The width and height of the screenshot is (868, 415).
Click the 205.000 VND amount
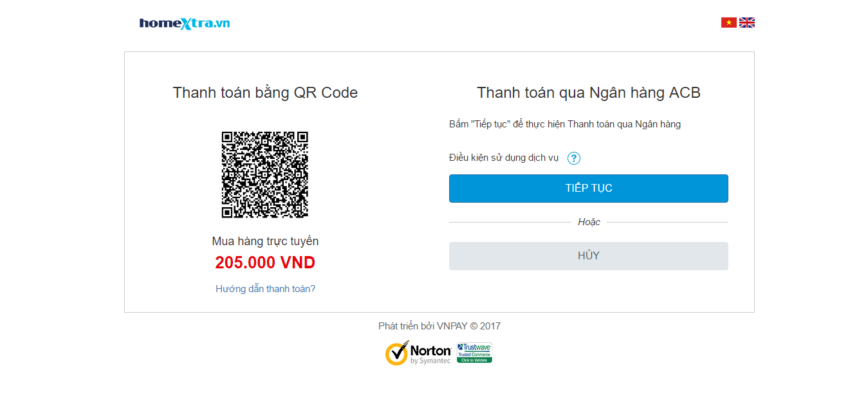click(265, 263)
